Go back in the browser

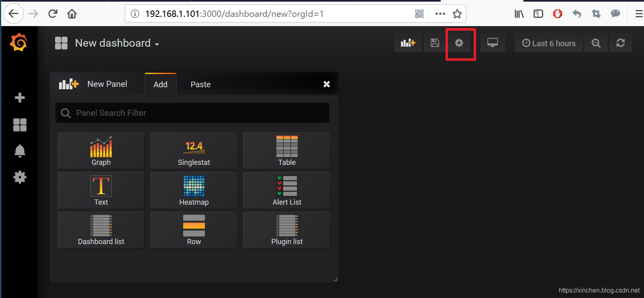point(13,14)
